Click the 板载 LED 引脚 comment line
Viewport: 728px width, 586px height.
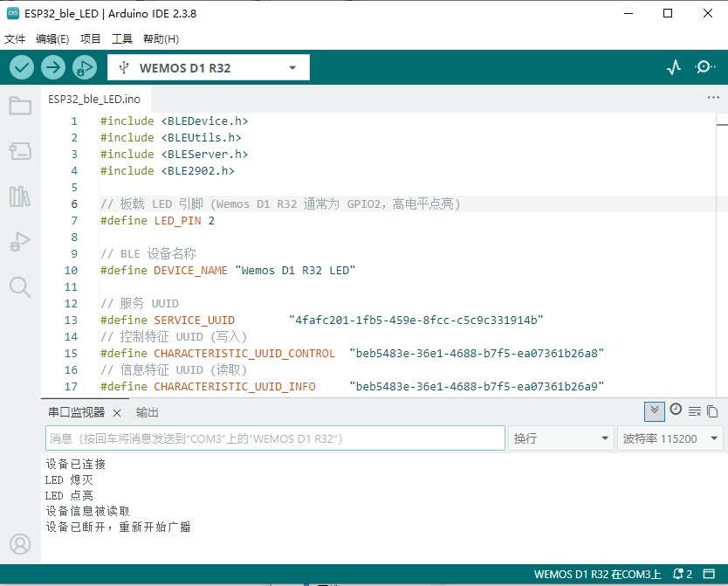(280, 203)
